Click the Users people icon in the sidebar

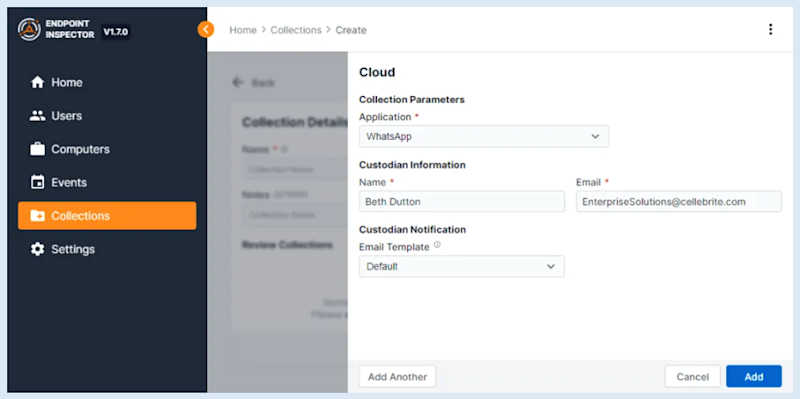[38, 116]
